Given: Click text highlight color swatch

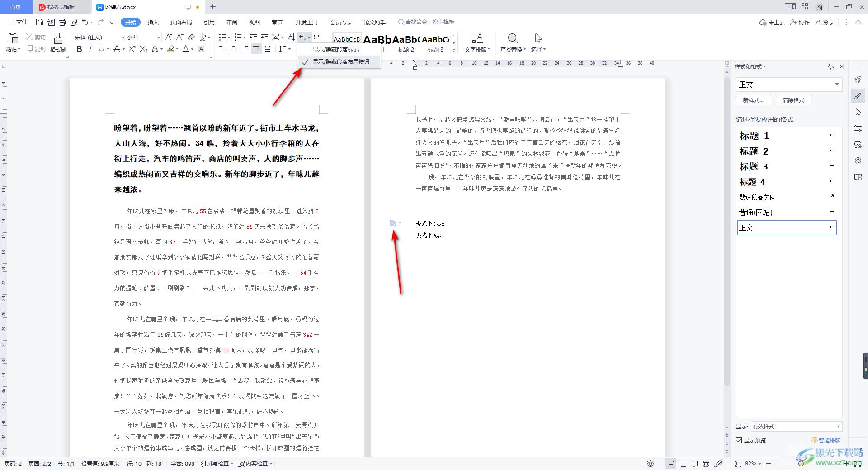Looking at the screenshot, I should [x=170, y=49].
